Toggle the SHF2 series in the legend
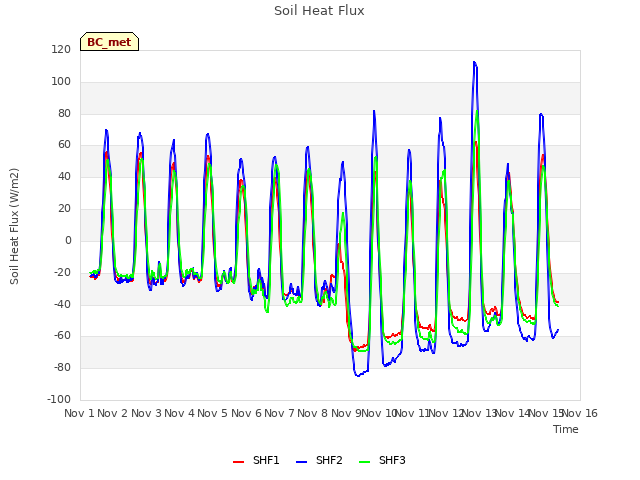Screen dimensions: 640x480 point(319,461)
